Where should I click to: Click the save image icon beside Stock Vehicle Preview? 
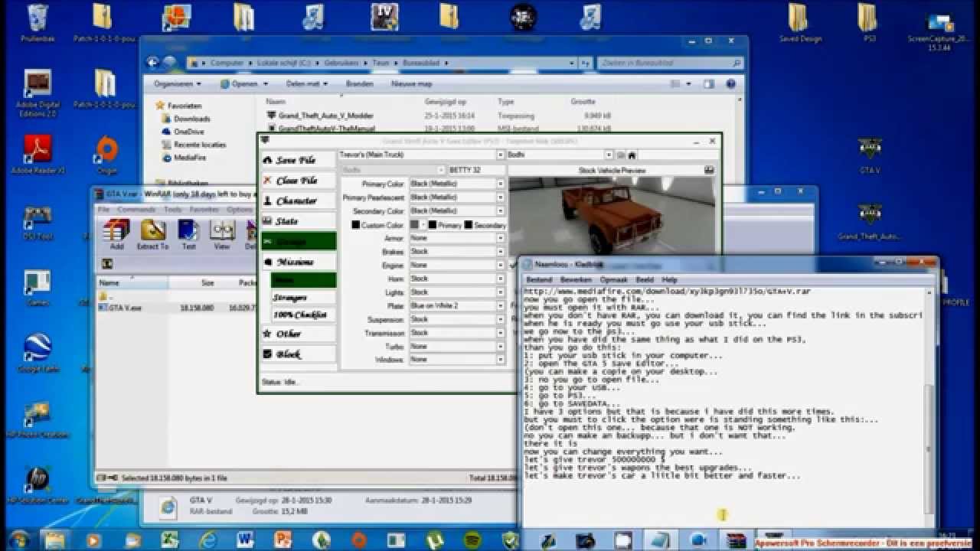709,170
